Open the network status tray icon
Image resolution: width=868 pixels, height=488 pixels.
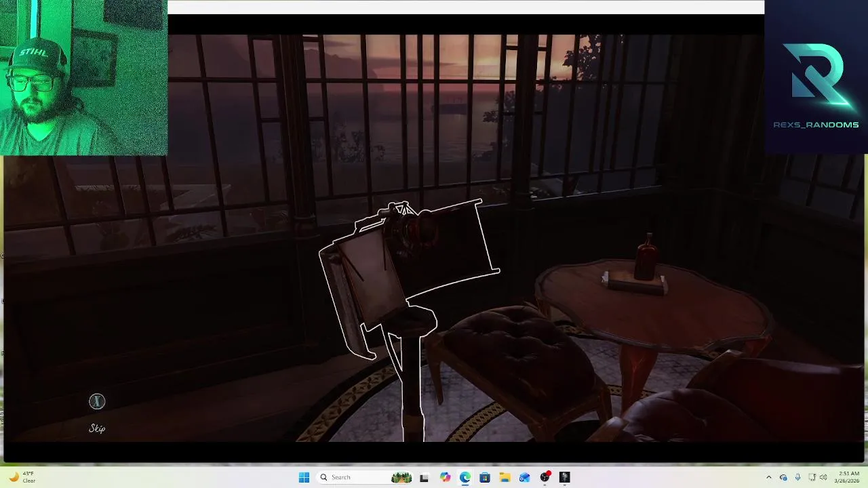(x=812, y=477)
